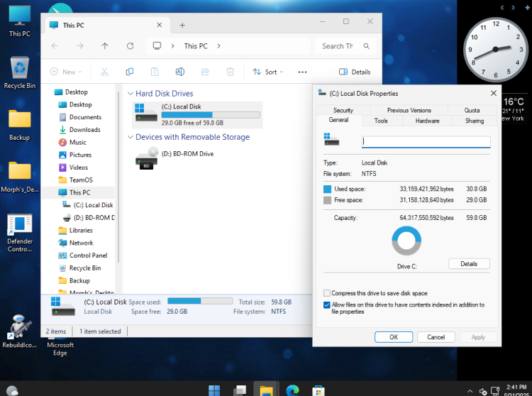Click Cancel in Local Disk Properties

pos(436,337)
